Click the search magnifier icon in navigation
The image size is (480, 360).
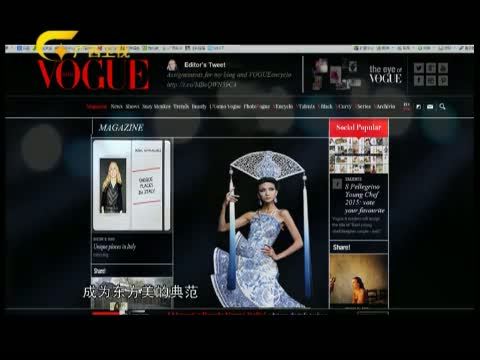442,107
